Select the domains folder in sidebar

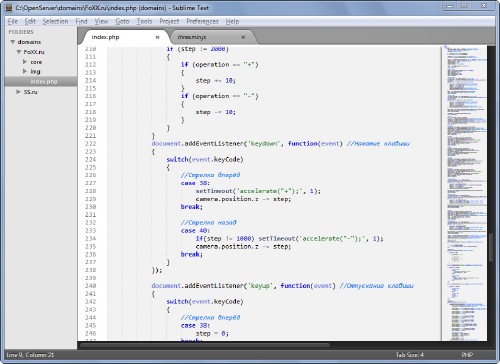click(x=29, y=42)
